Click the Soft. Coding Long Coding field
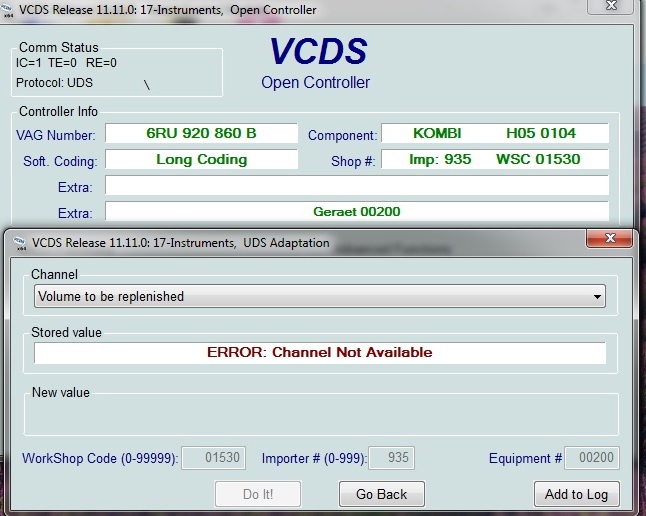Screen dimensions: 646x516 tap(201, 160)
